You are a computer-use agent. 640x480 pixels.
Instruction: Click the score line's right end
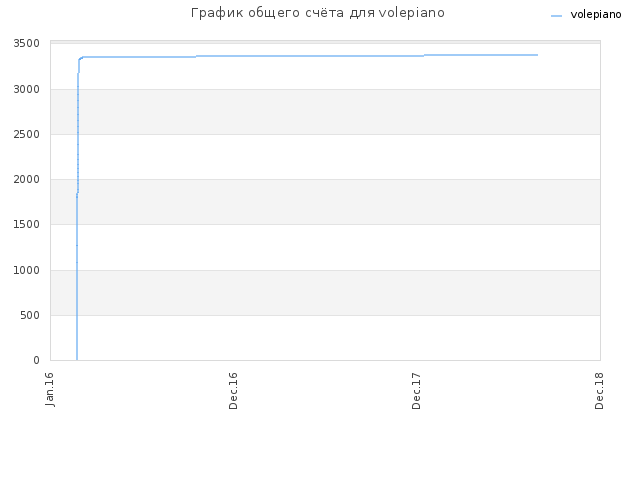tap(537, 55)
